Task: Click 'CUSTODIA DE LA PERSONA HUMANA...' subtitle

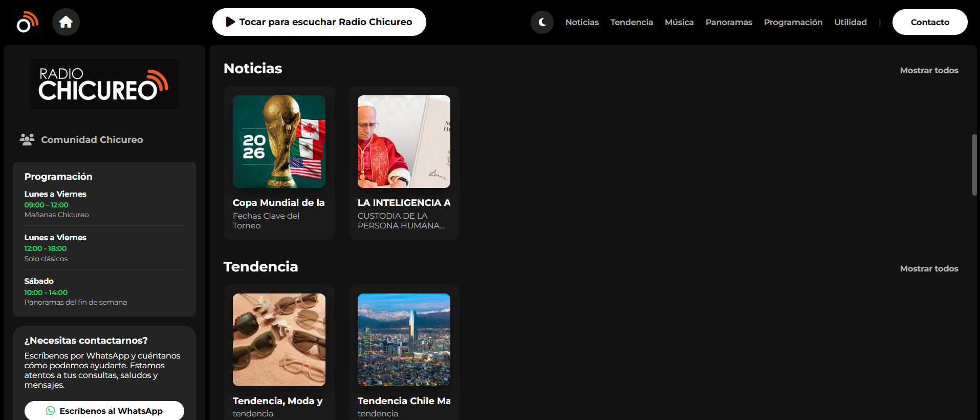Action: click(401, 221)
